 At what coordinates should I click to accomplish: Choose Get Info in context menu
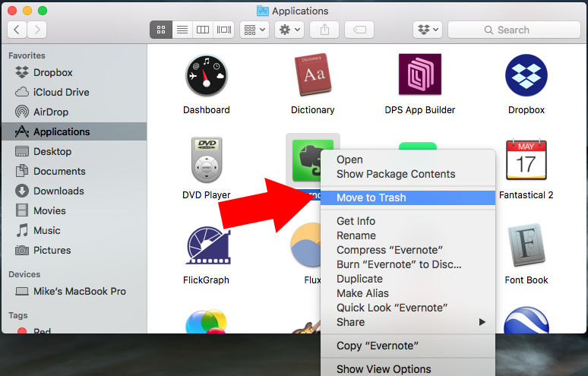(x=356, y=221)
